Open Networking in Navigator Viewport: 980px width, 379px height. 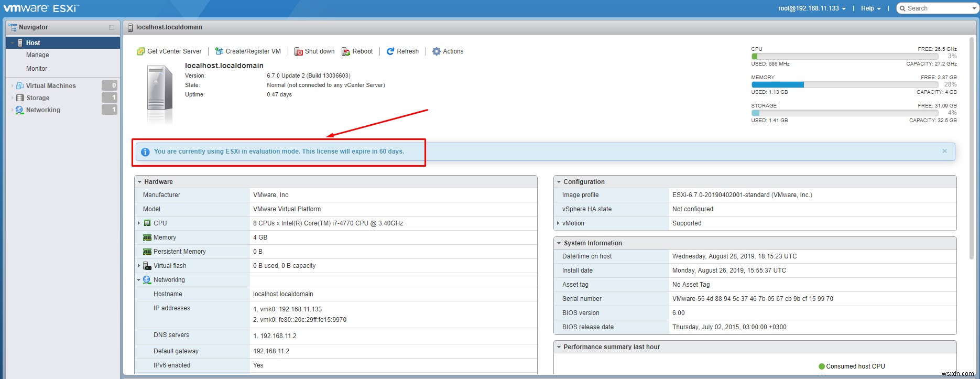[x=43, y=110]
